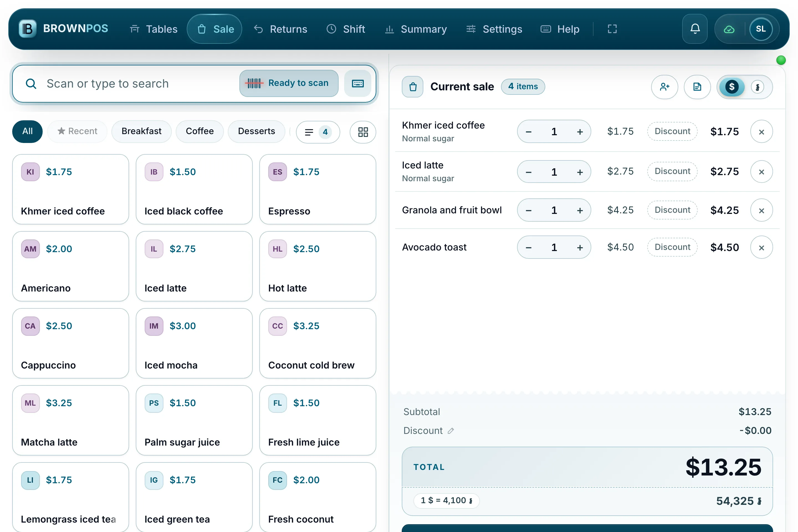This screenshot has height=532, width=798.
Task: Filter products by Breakfast
Action: (141, 131)
